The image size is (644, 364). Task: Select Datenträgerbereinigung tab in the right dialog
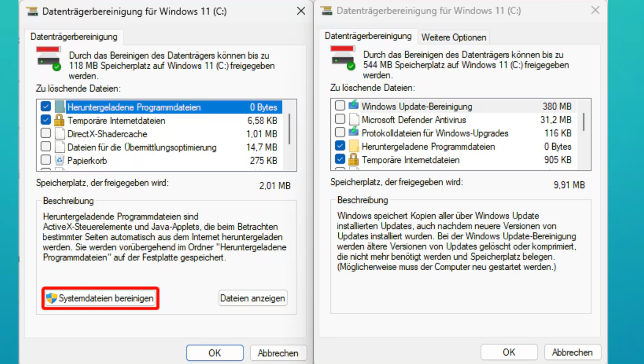pyautogui.click(x=368, y=36)
